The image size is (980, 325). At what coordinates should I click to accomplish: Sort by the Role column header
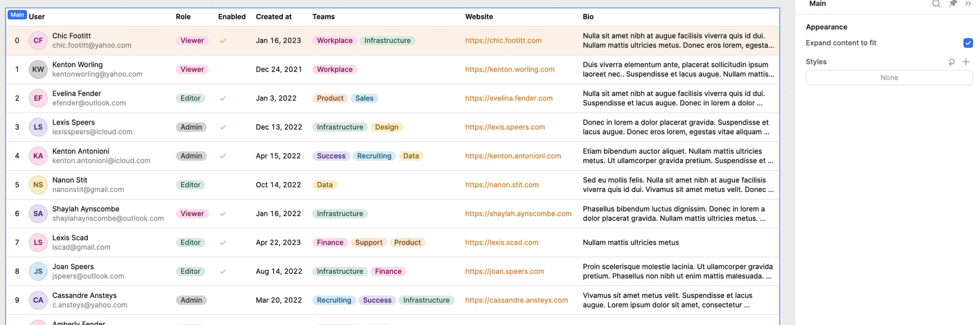point(183,17)
